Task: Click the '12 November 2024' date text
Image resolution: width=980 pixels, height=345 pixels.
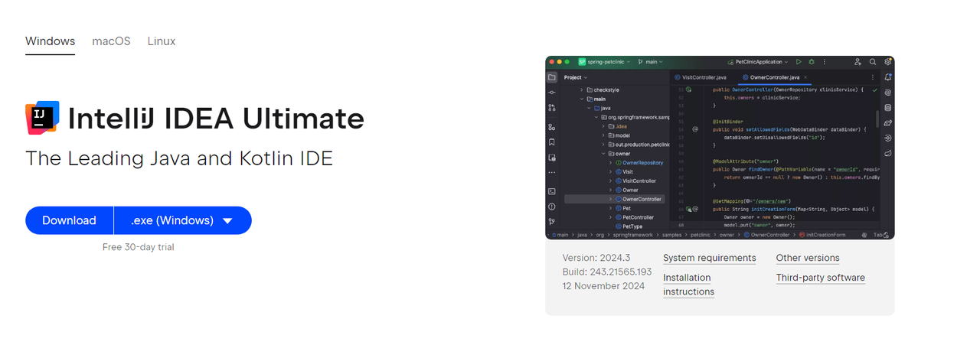Action: [603, 286]
